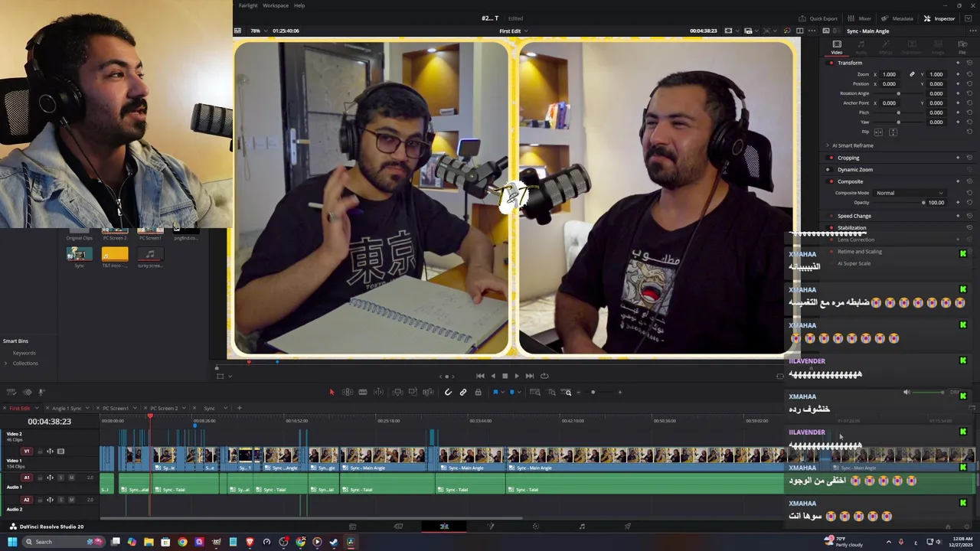Click the play button in viewer

(x=517, y=376)
